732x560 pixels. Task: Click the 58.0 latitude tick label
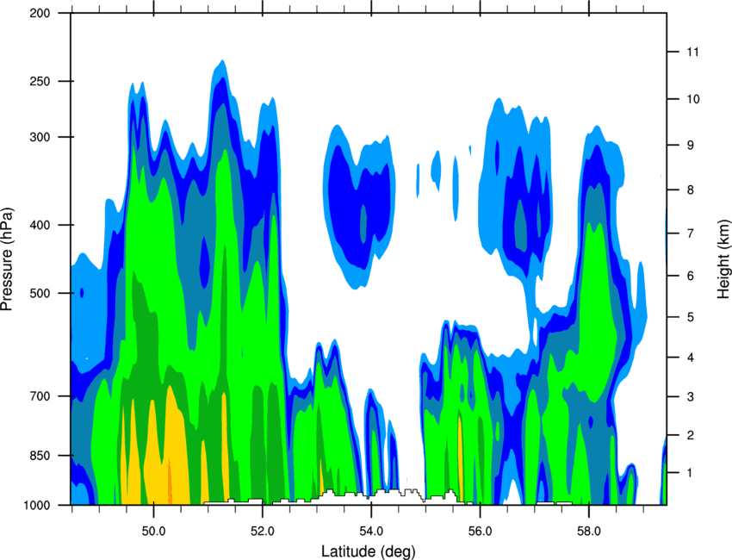(x=589, y=532)
